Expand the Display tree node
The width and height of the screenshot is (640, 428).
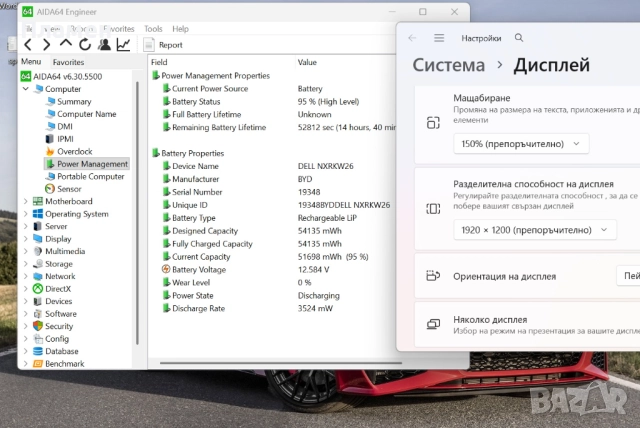coord(25,239)
